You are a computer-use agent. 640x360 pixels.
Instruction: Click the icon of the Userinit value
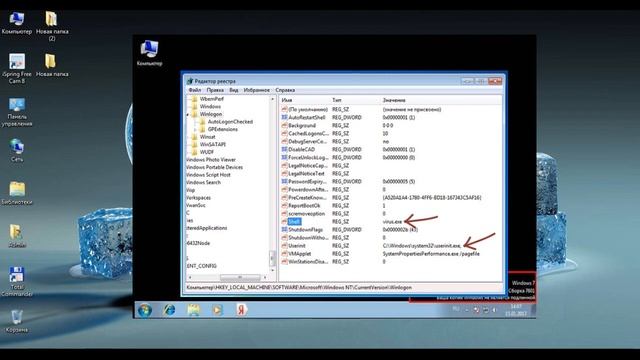284,246
